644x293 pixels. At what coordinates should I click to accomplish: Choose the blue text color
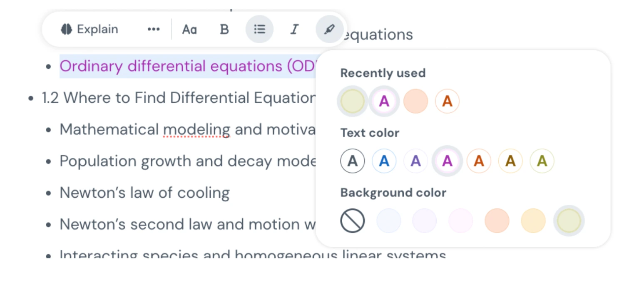[384, 161]
